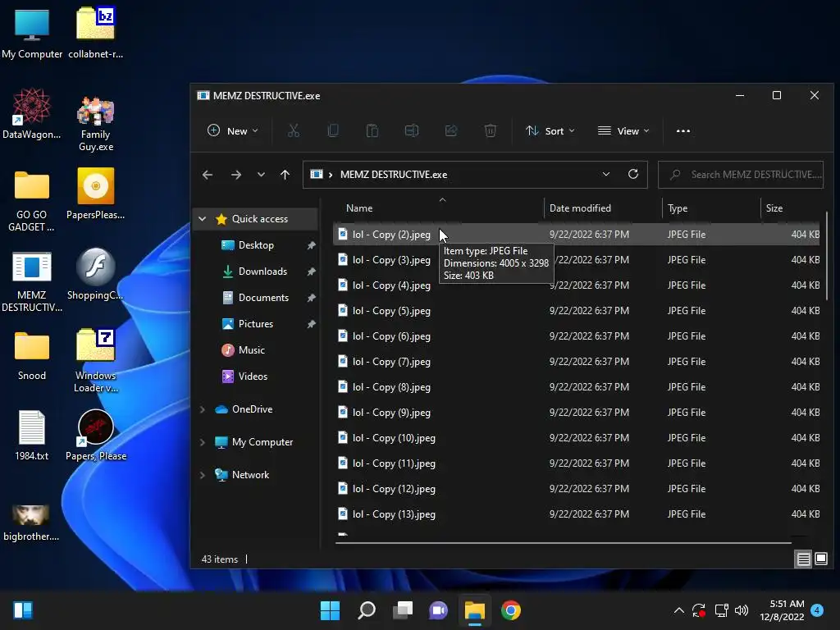This screenshot has height=630, width=840.
Task: Sort by Type column header
Action: click(x=711, y=208)
